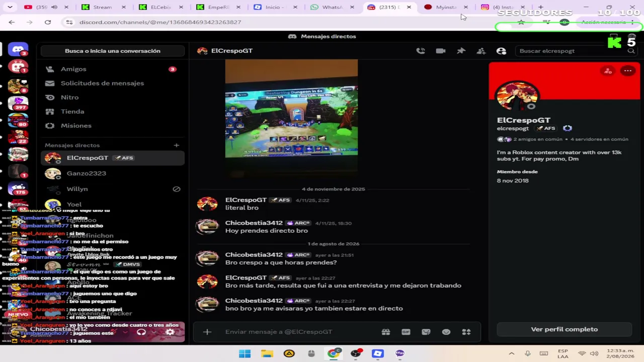The width and height of the screenshot is (644, 362).
Task: Open the Busca o inicia una conversación box
Action: pyautogui.click(x=113, y=51)
